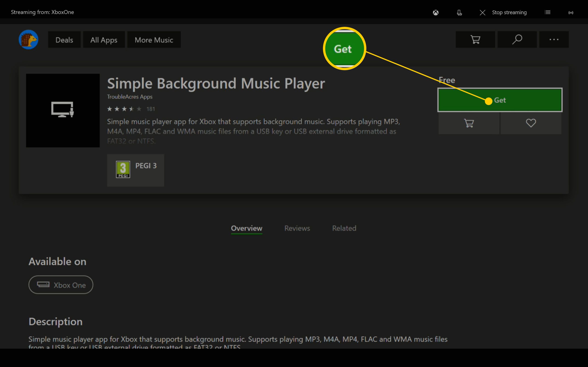The width and height of the screenshot is (588, 367).
Task: Open the Related tab
Action: 344,228
